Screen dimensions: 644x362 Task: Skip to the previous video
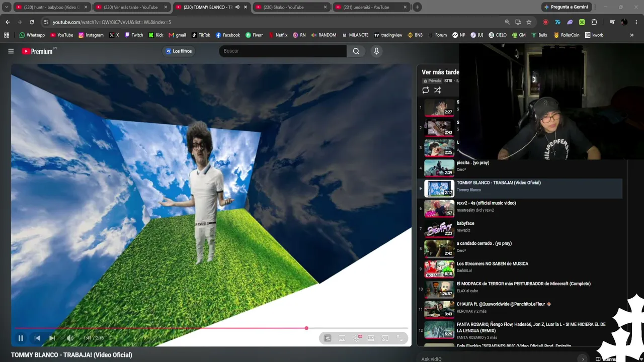(37, 338)
